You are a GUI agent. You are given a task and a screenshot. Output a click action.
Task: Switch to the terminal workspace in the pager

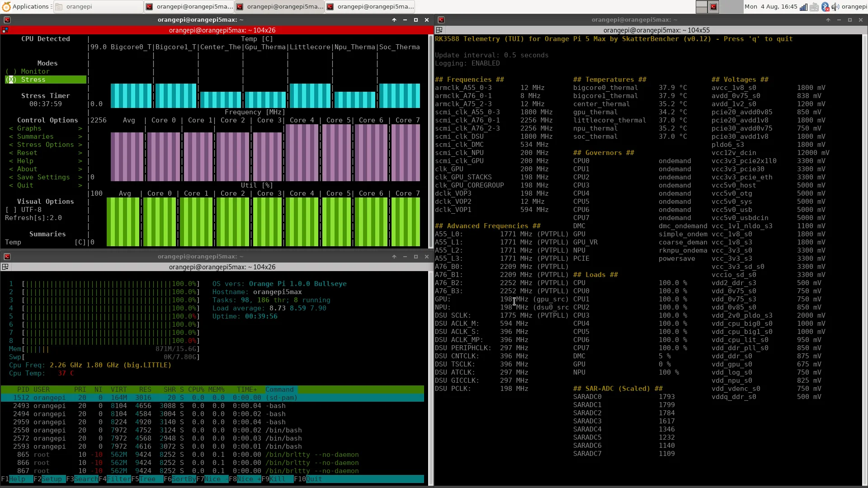pos(713,7)
